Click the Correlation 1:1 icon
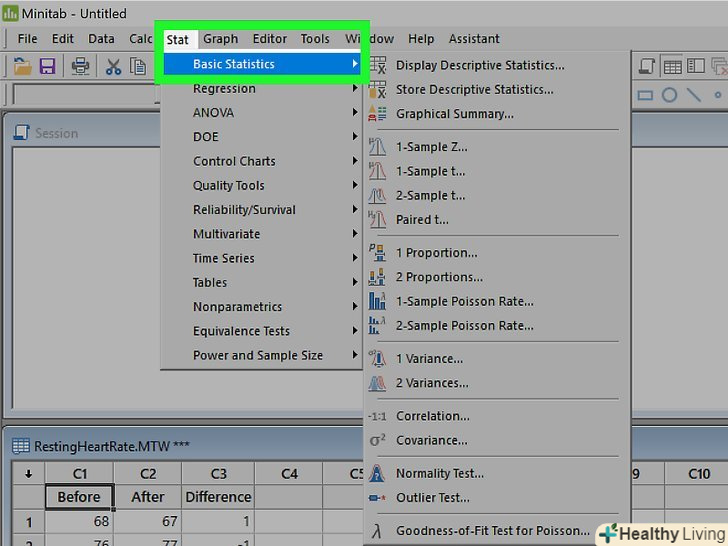 (377, 416)
